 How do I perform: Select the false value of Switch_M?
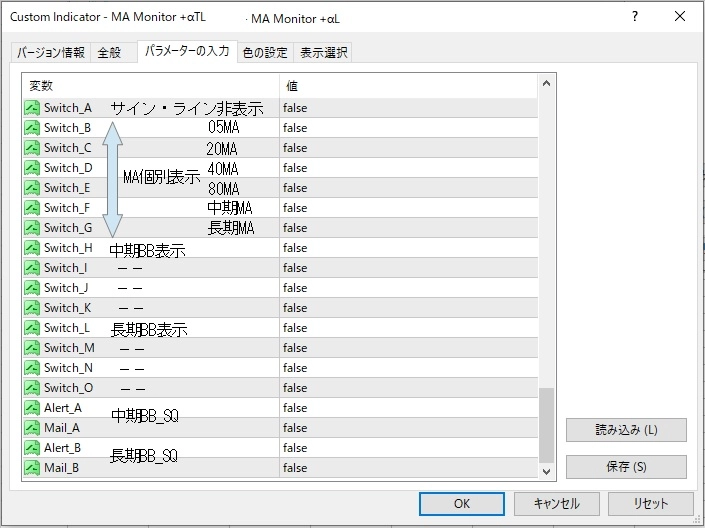click(295, 348)
